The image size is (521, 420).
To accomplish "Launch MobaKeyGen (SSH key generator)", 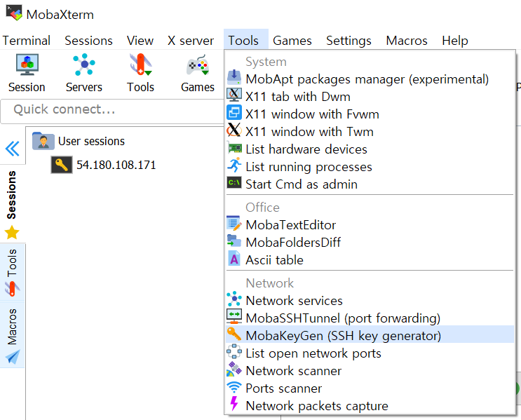I will click(370, 334).
